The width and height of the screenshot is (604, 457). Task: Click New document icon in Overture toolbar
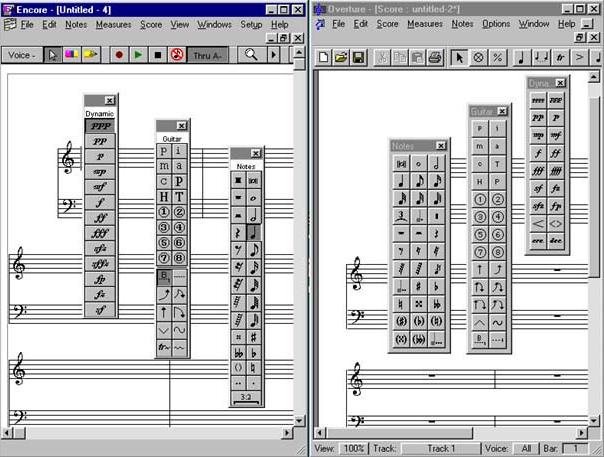point(324,57)
